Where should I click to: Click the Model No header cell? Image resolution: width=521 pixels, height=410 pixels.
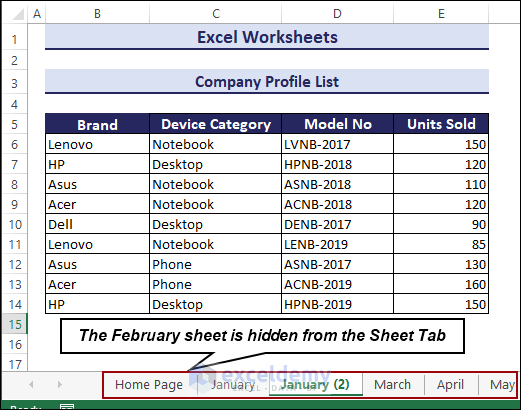337,124
